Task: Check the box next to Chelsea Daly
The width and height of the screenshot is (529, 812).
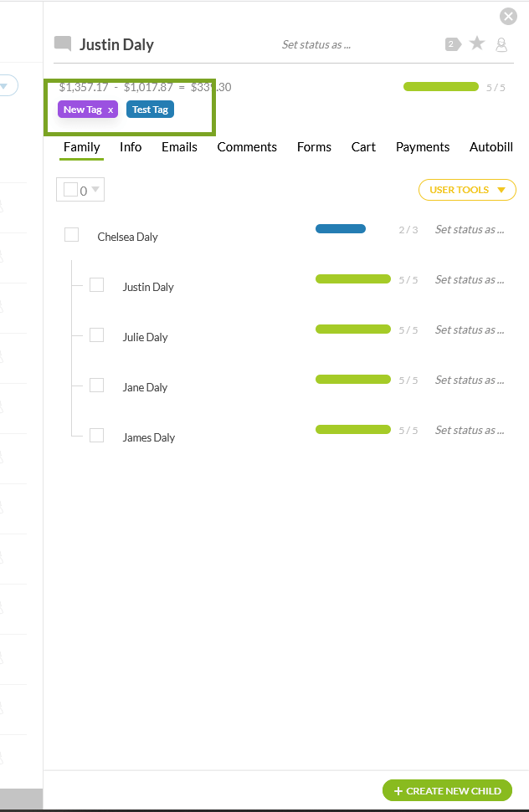Action: (72, 235)
